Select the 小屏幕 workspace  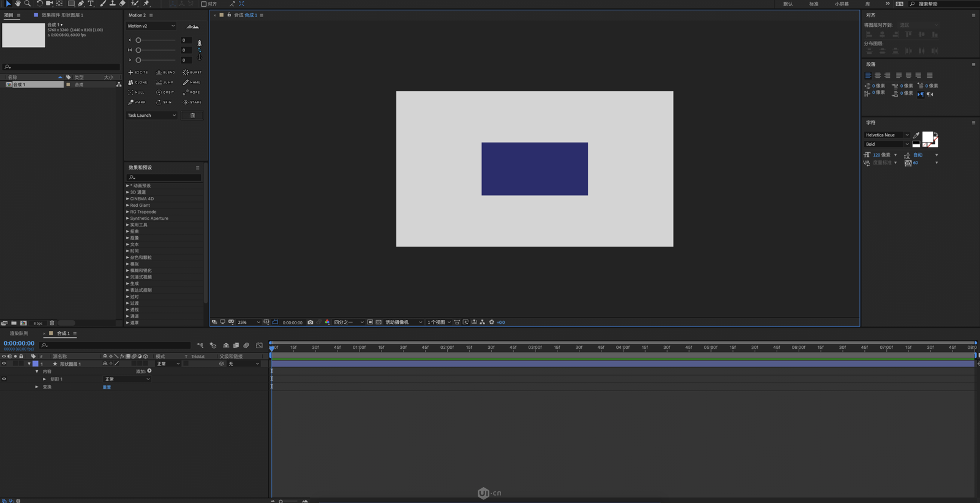(x=842, y=4)
